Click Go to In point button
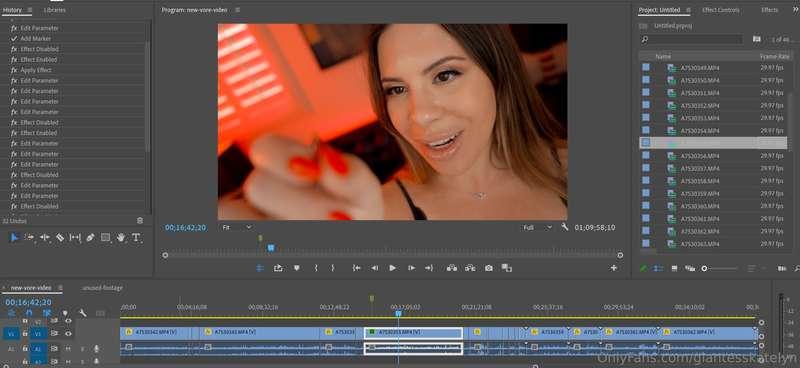The height and width of the screenshot is (368, 800). [x=357, y=268]
